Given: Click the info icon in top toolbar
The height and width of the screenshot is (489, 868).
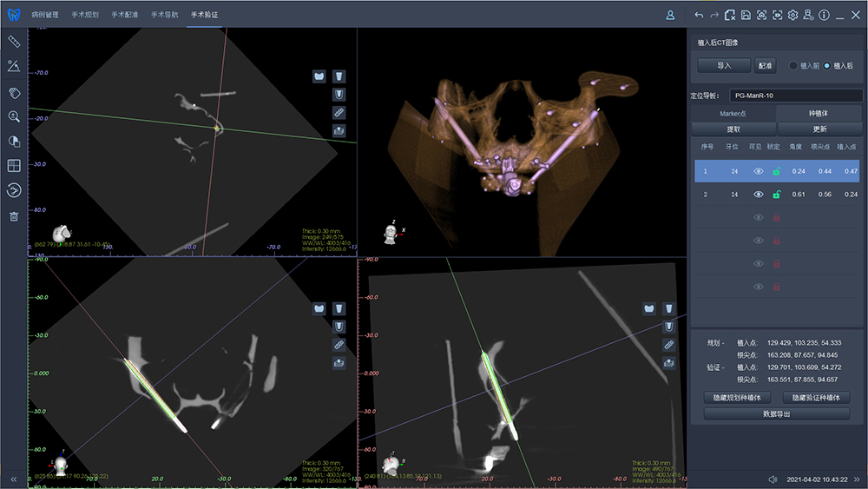Looking at the screenshot, I should pyautogui.click(x=824, y=15).
